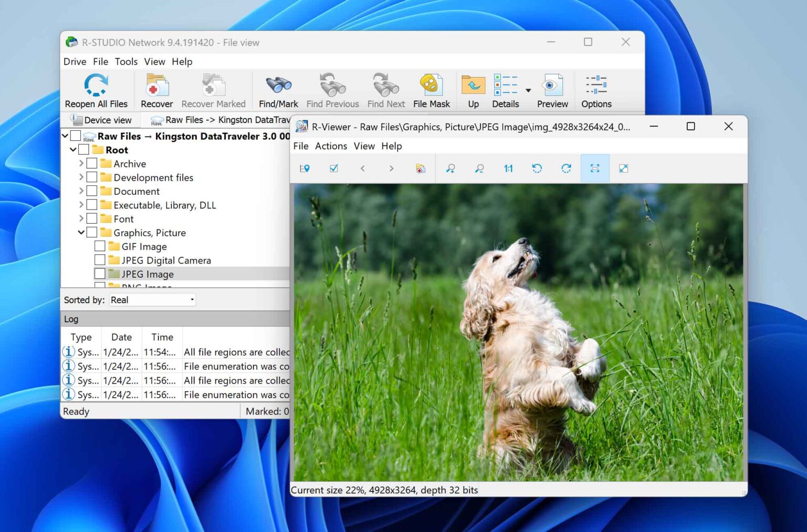Open the recover file icon in R-Viewer
The image size is (807, 532).
(x=420, y=168)
